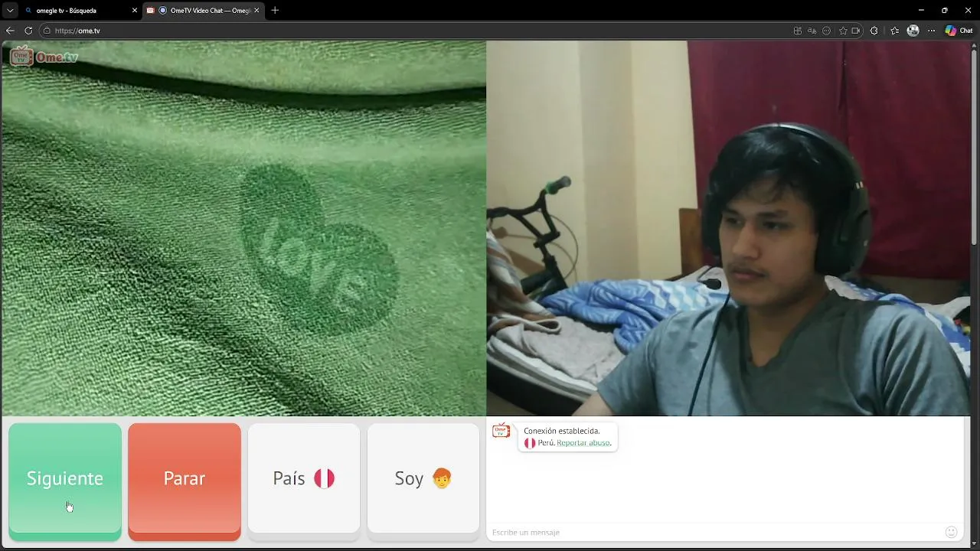Viewport: 980px width, 551px height.
Task: Click the Peru flag in the chat message
Action: click(530, 443)
